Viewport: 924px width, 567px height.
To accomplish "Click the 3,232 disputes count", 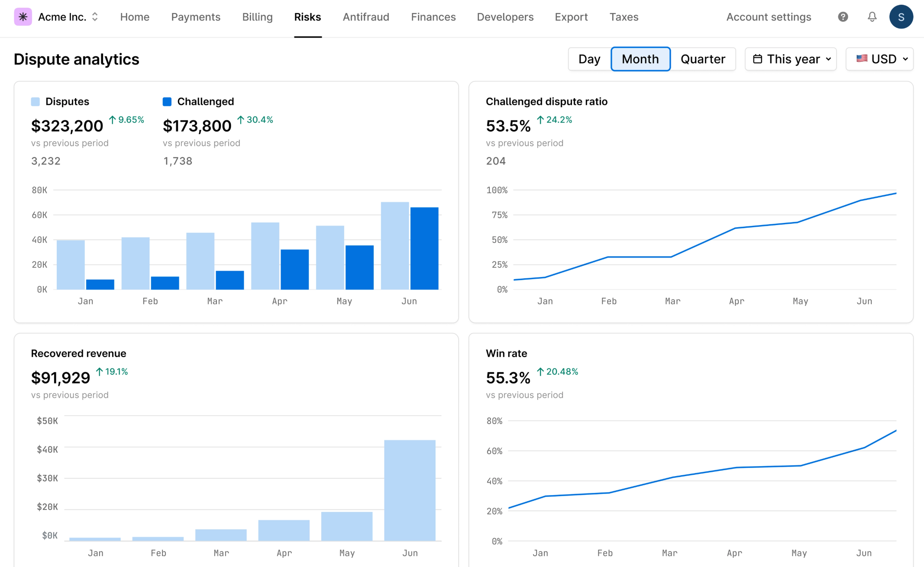I will 46,161.
